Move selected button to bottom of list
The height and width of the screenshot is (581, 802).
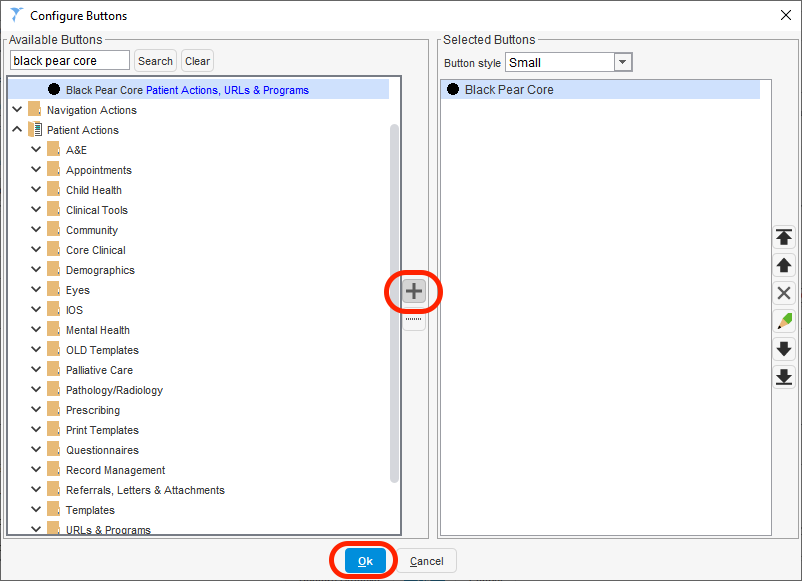pyautogui.click(x=784, y=377)
